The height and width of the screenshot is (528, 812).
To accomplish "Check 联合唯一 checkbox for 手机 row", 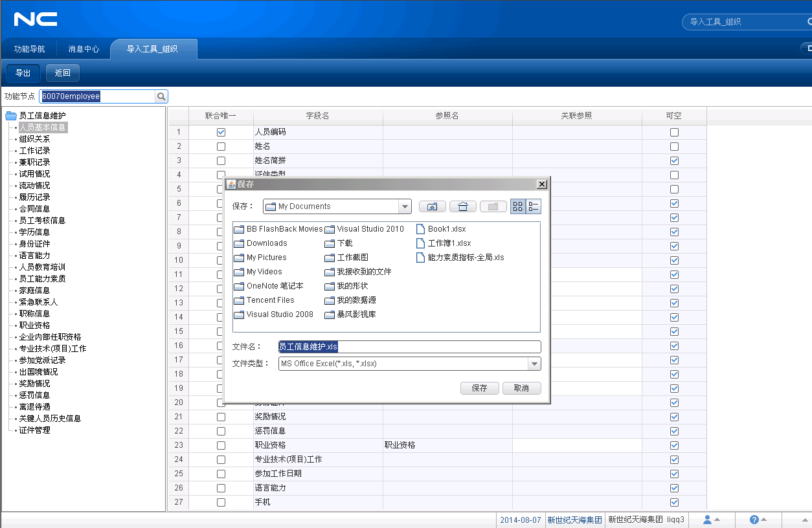I will [x=221, y=502].
